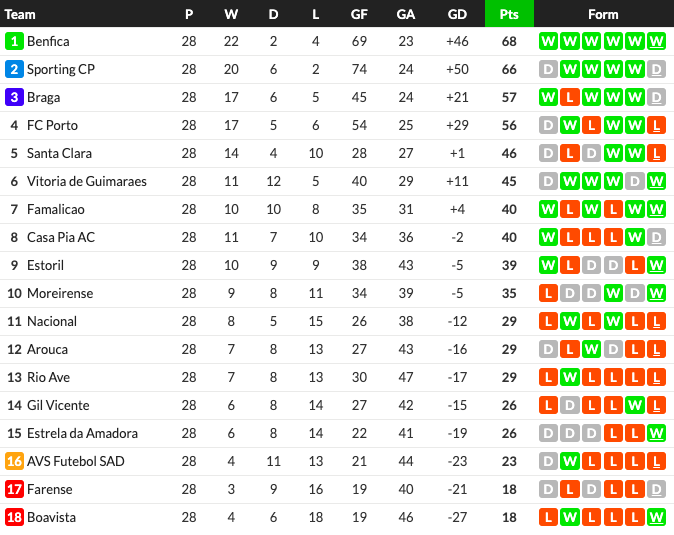Viewport: 674px width, 535px height.
Task: Select the Moreirense team row name
Action: (x=60, y=293)
